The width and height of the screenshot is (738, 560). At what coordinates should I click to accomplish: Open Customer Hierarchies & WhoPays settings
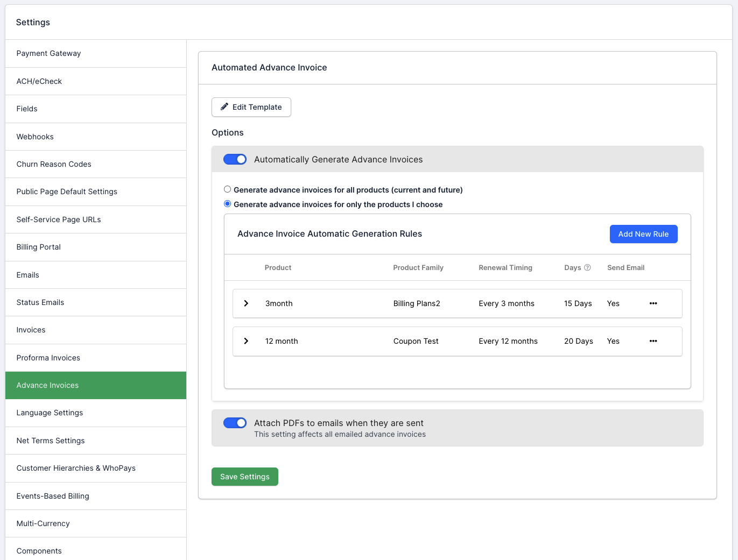pyautogui.click(x=76, y=468)
